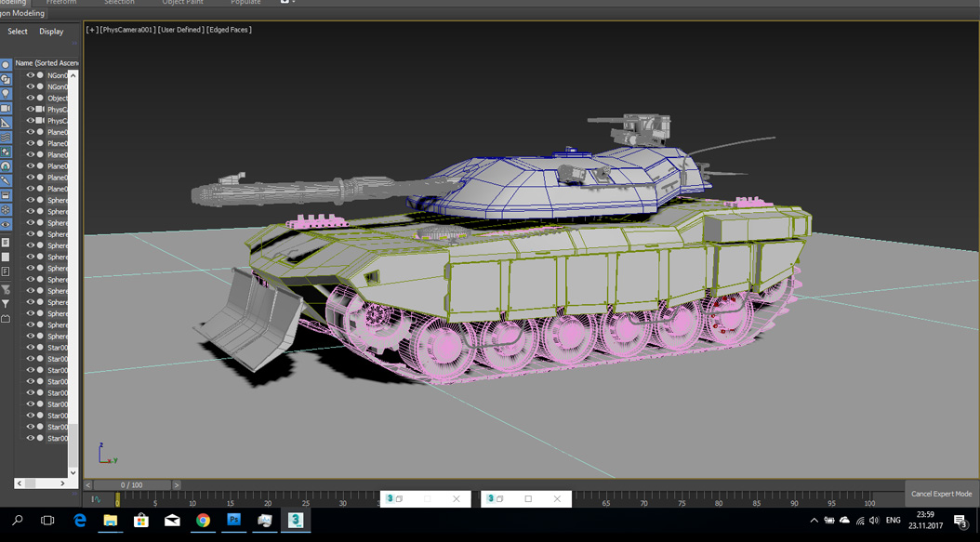Image resolution: width=980 pixels, height=542 pixels.
Task: Toggle the Display Lights bulb icon
Action: click(x=6, y=94)
